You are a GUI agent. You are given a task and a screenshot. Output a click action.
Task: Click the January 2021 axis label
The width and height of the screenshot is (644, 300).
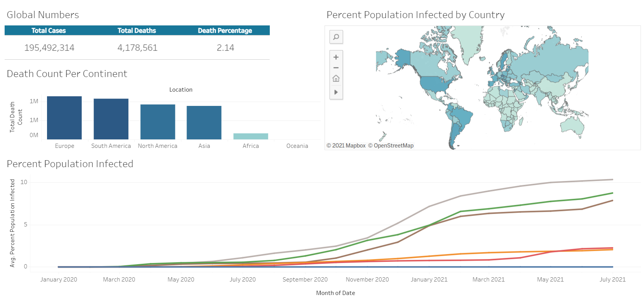(429, 280)
